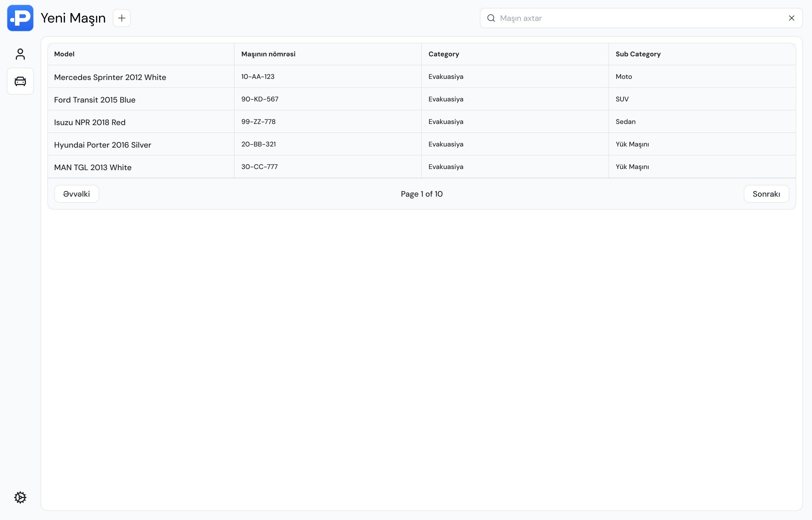Screen dimensions: 812x520
Task: Select the Mercedes Sprinter 2012 White row
Action: click(110, 77)
